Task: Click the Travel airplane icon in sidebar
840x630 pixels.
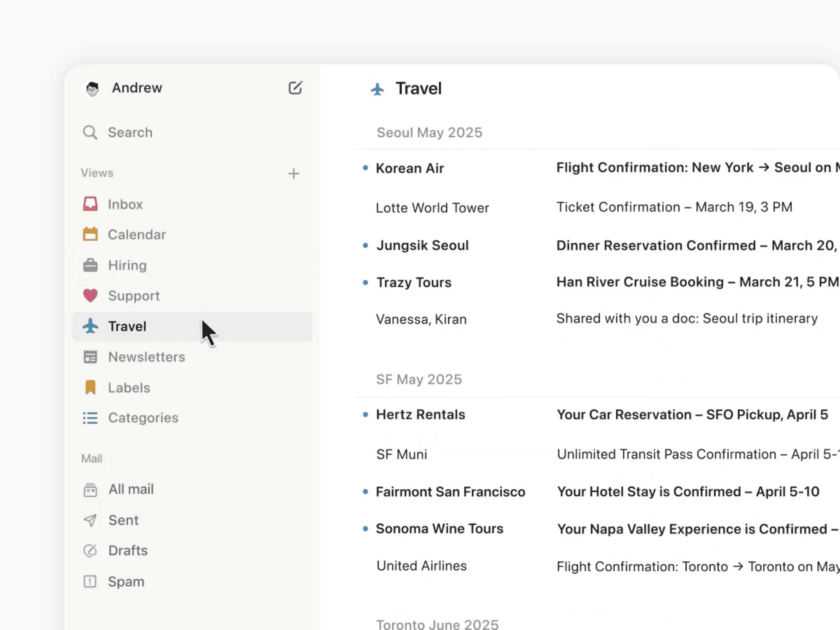Action: click(90, 326)
